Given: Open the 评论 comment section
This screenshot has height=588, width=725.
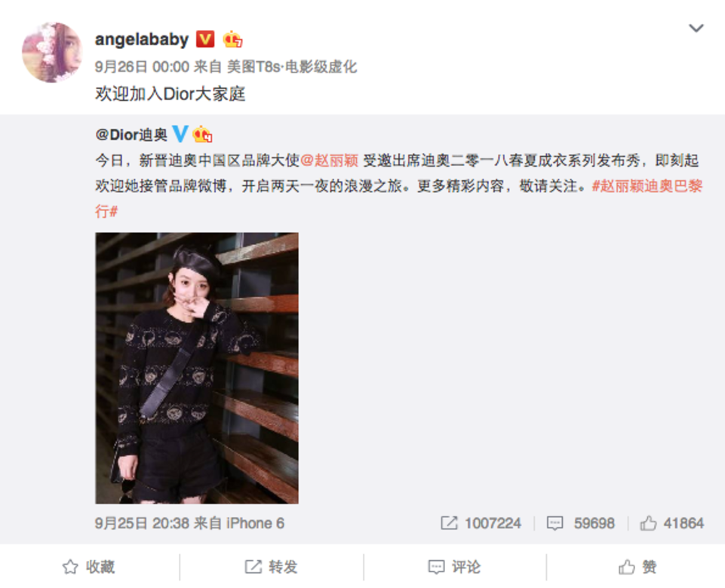Looking at the screenshot, I should tap(454, 567).
